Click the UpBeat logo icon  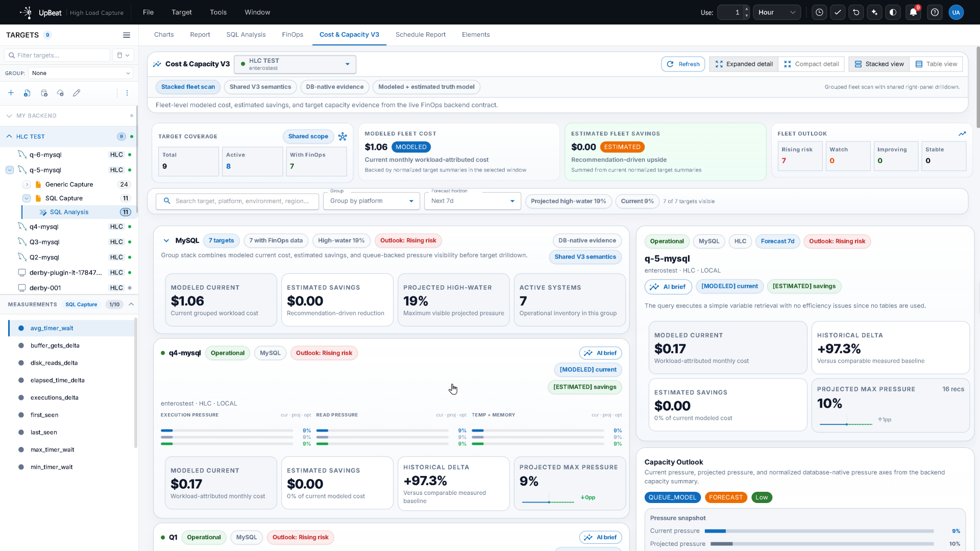27,12
